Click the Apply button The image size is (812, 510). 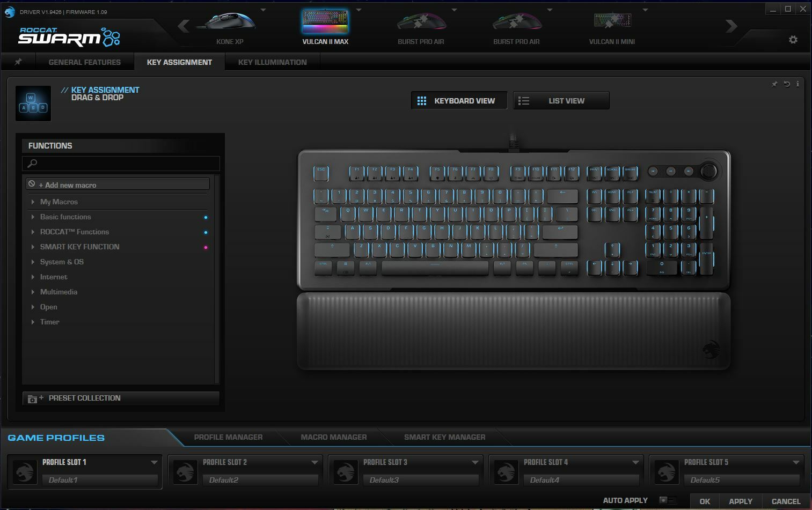coord(740,501)
